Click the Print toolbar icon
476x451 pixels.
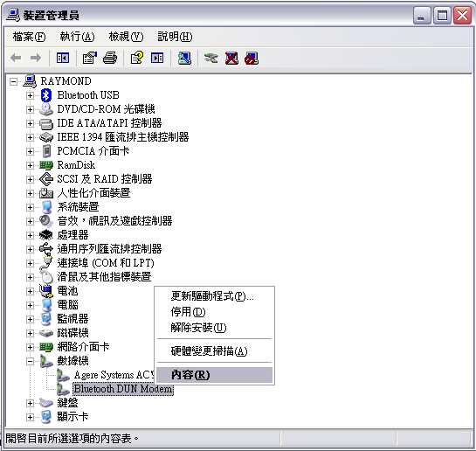110,58
